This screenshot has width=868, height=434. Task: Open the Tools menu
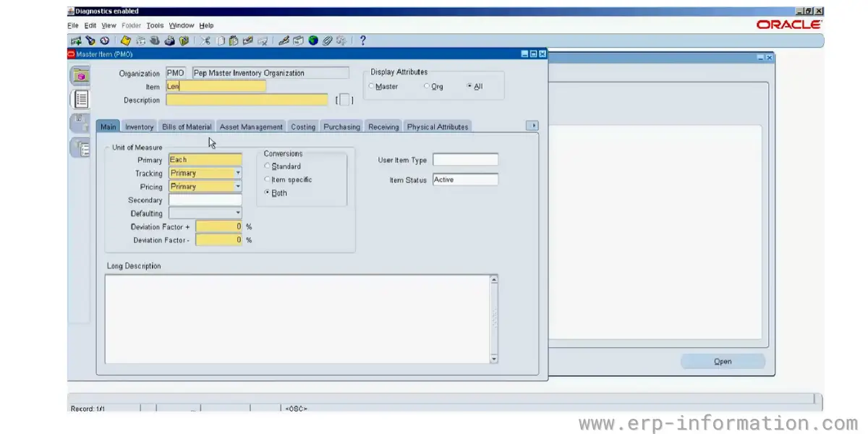tap(155, 25)
